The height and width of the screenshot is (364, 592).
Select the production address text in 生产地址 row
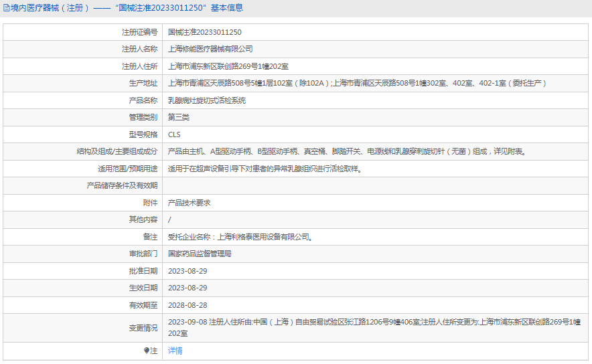(357, 83)
